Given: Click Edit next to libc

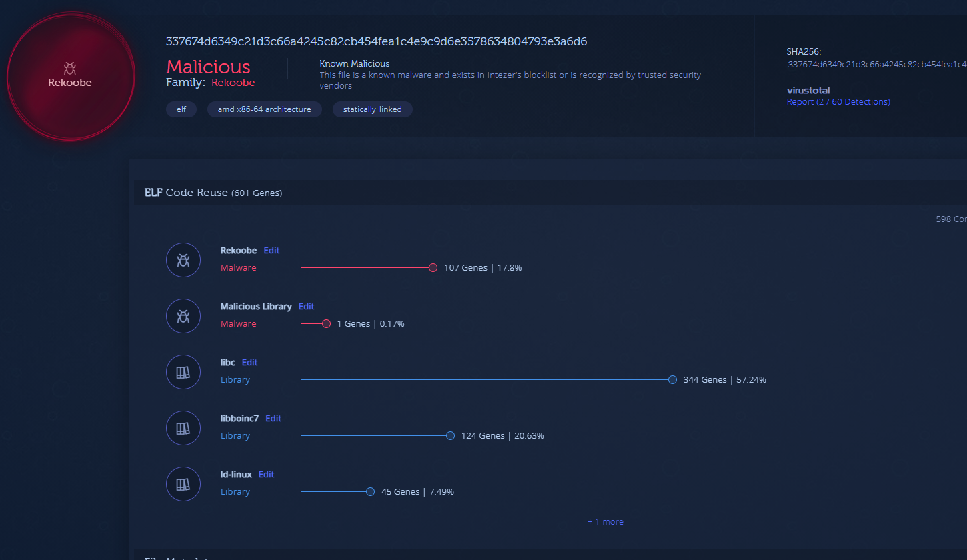Looking at the screenshot, I should [x=249, y=363].
